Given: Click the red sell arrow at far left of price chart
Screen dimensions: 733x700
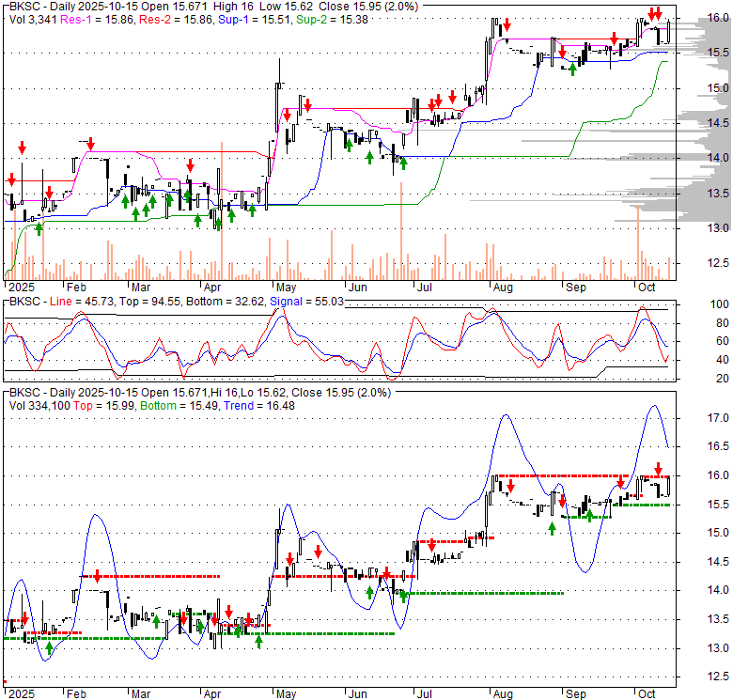Looking at the screenshot, I should tap(11, 179).
